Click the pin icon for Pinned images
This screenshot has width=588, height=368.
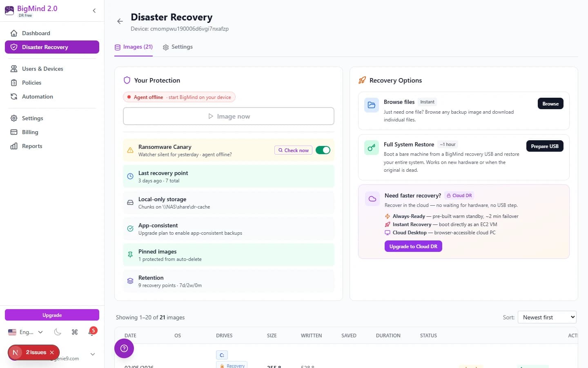point(130,255)
